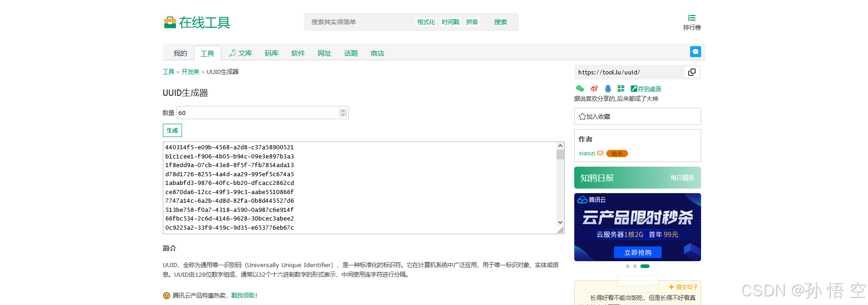Click UUID line starting with 7747a14c-6a2b
This screenshot has width=868, height=305.
tap(229, 201)
